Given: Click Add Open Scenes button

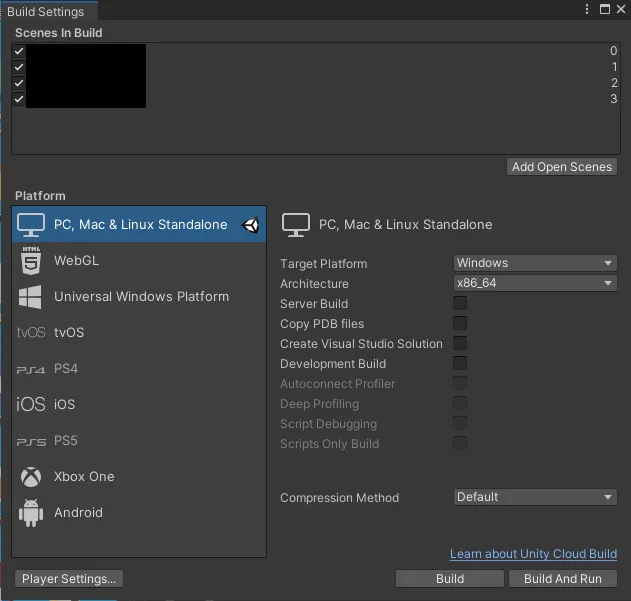Looking at the screenshot, I should [562, 167].
